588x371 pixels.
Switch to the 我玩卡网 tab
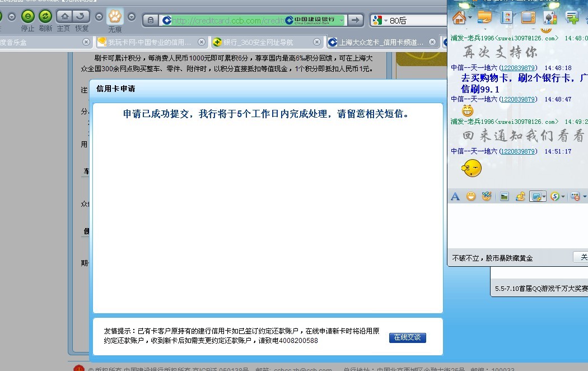150,42
